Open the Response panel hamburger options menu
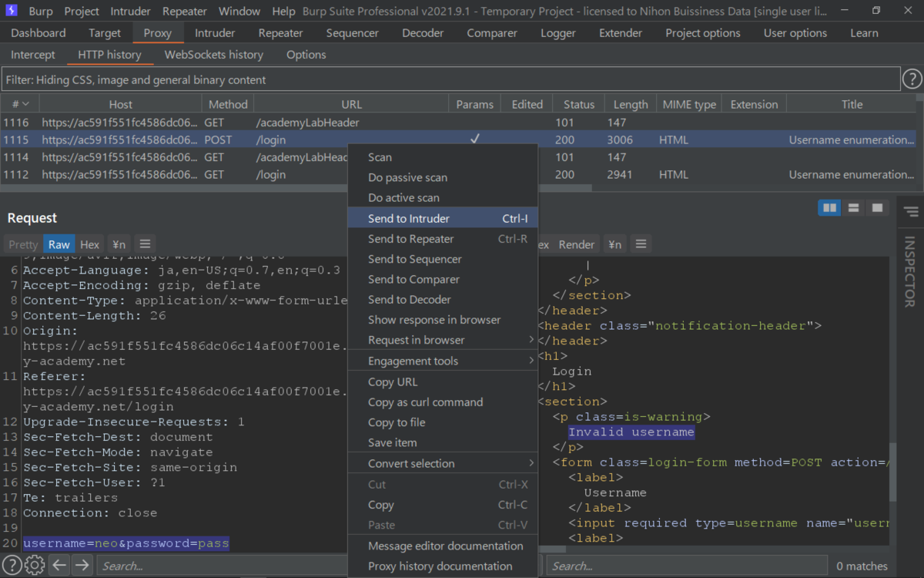The height and width of the screenshot is (578, 924). tap(641, 244)
